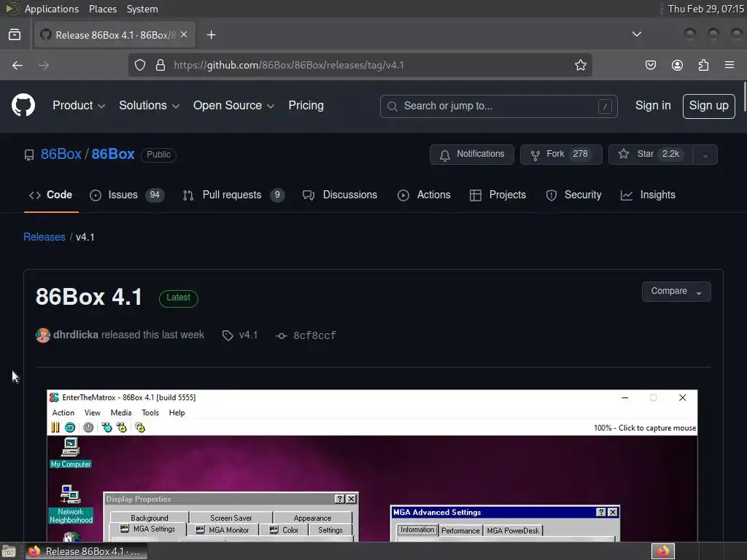The image size is (747, 560).
Task: Select the Security tab
Action: click(x=573, y=195)
